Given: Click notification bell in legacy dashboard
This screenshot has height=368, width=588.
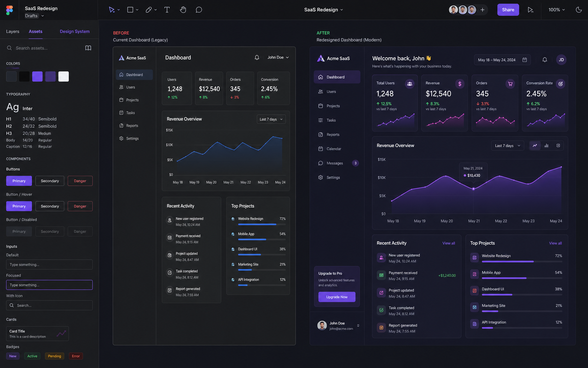Looking at the screenshot, I should click(x=257, y=57).
